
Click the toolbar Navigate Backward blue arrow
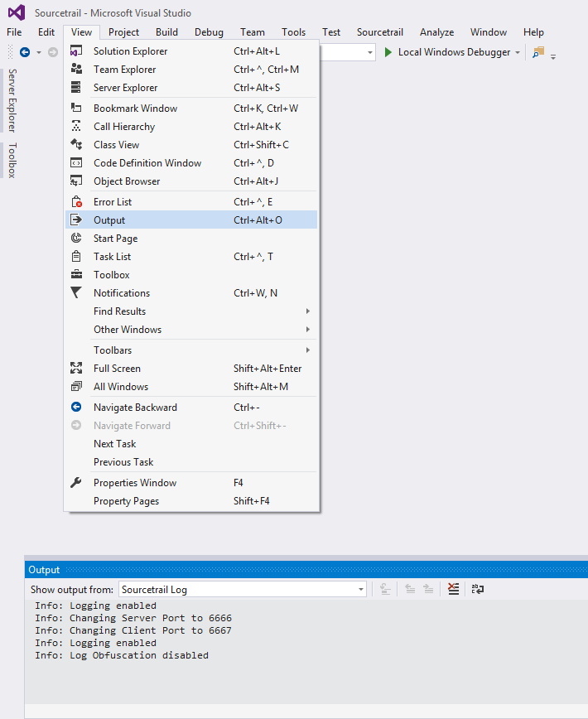point(25,52)
